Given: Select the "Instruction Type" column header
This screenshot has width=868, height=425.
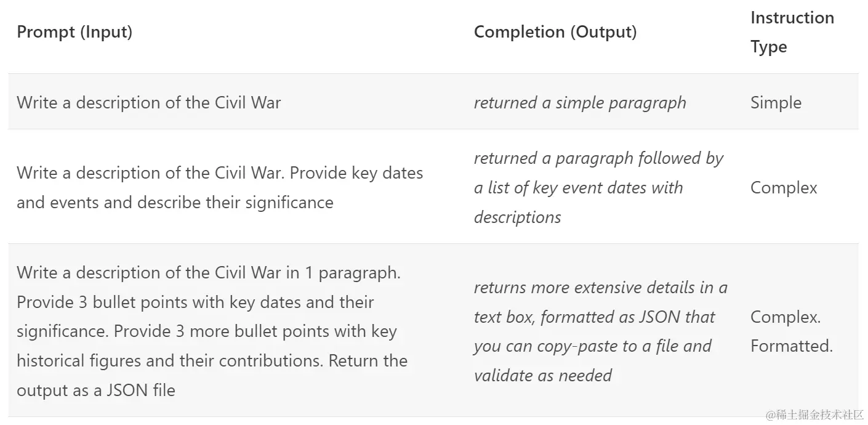Looking at the screenshot, I should coord(792,32).
